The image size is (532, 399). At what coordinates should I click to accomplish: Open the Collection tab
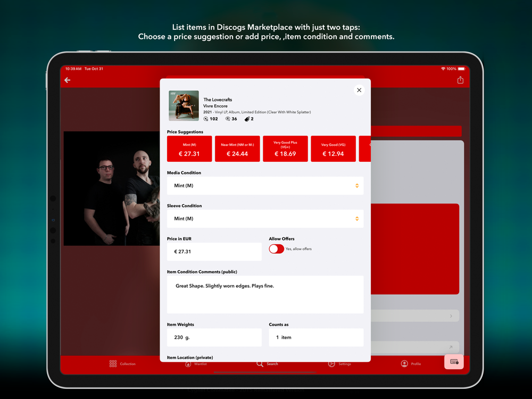point(122,364)
